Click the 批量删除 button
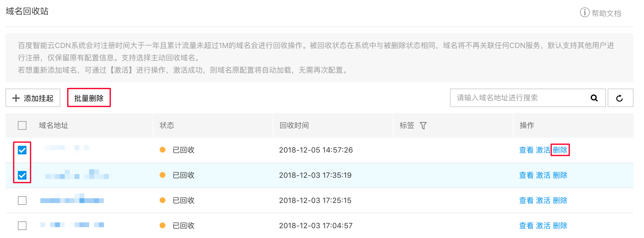644x238 pixels. 89,98
